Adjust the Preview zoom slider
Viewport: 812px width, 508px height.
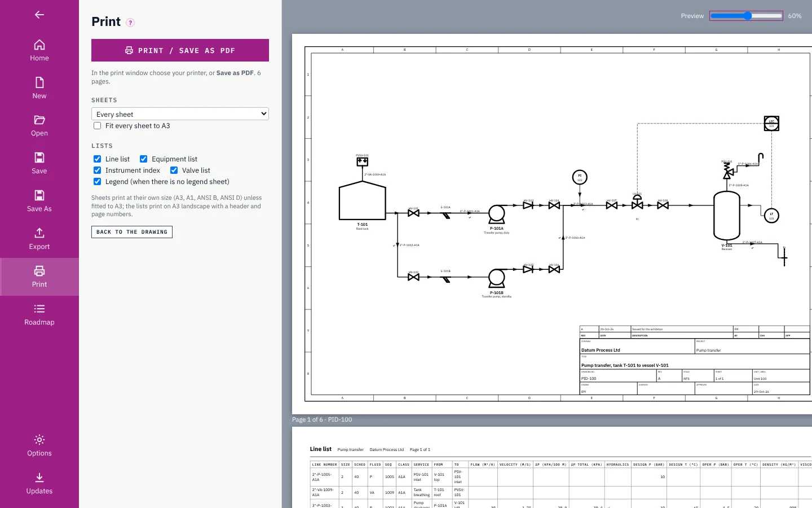746,16
